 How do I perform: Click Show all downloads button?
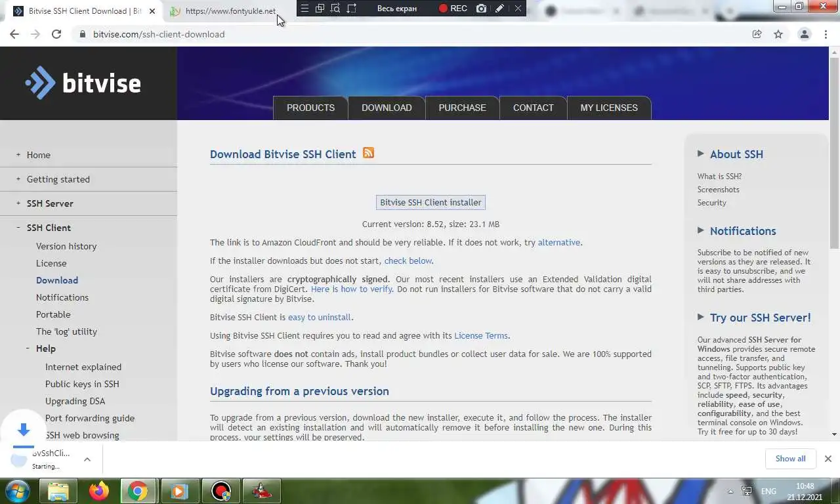(790, 459)
